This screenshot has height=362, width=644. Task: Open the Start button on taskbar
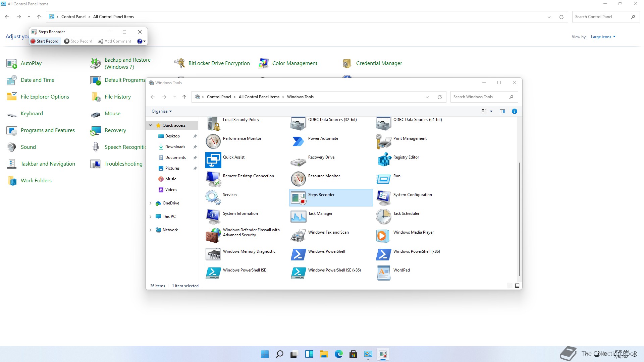click(265, 354)
